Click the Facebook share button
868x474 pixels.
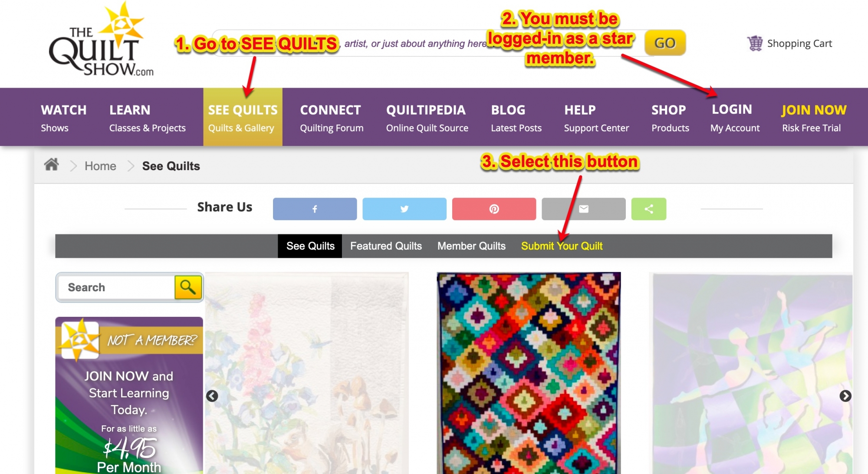click(x=315, y=209)
